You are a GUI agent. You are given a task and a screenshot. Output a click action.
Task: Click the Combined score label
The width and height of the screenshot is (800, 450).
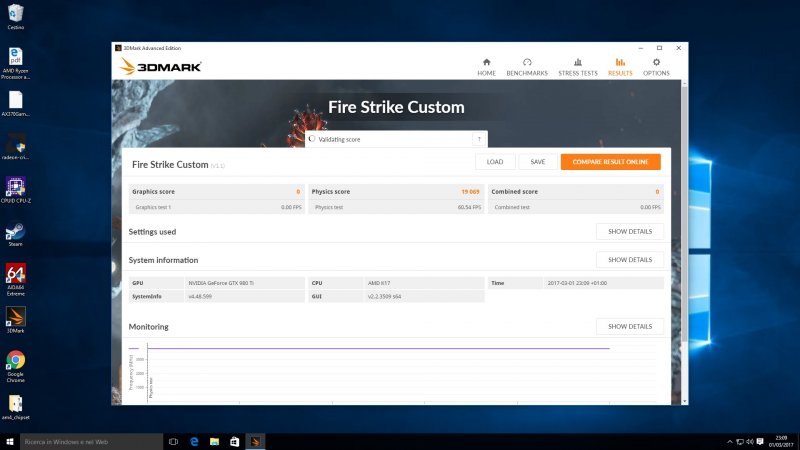pos(514,192)
